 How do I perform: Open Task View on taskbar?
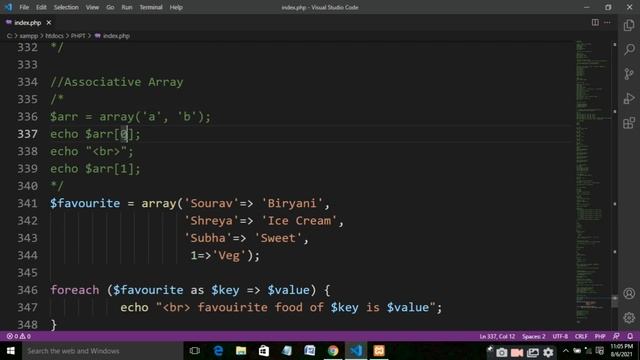coord(195,351)
